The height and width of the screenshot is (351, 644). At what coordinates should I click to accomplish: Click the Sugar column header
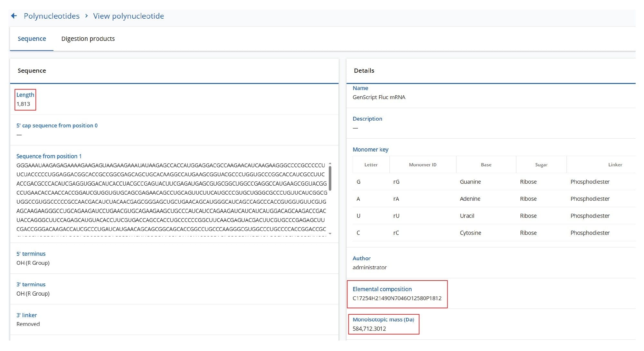click(541, 165)
